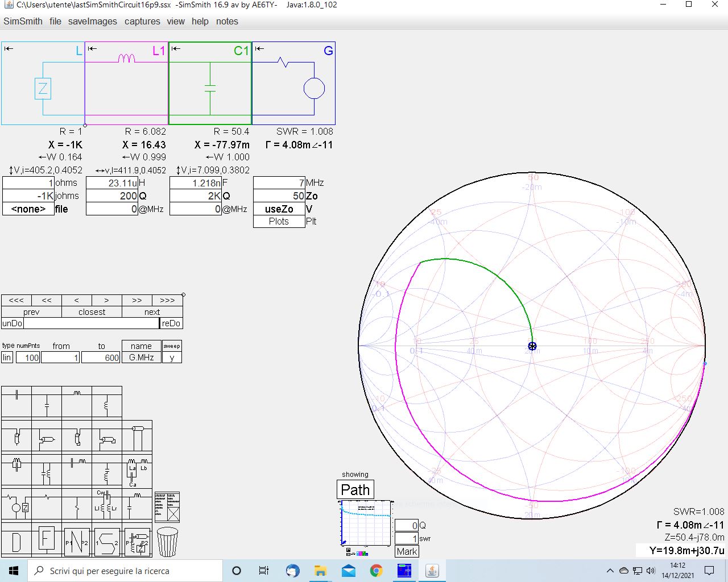
Task: Open the Windows Start menu
Action: pyautogui.click(x=14, y=571)
